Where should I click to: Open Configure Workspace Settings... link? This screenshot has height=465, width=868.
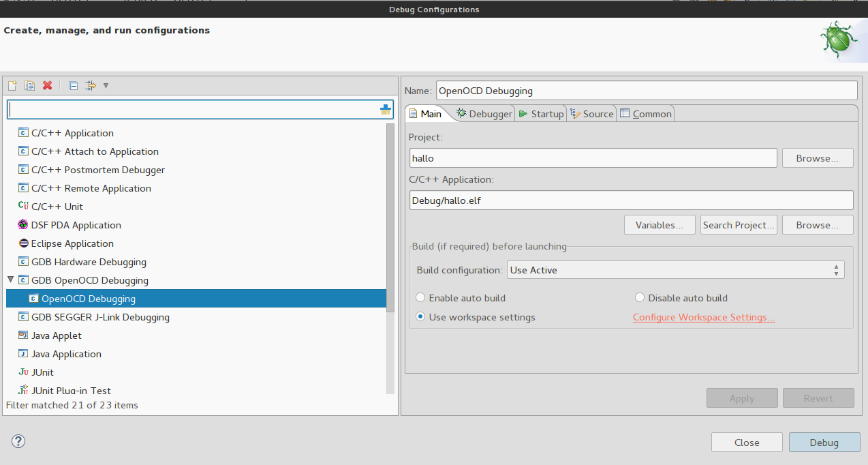point(704,317)
